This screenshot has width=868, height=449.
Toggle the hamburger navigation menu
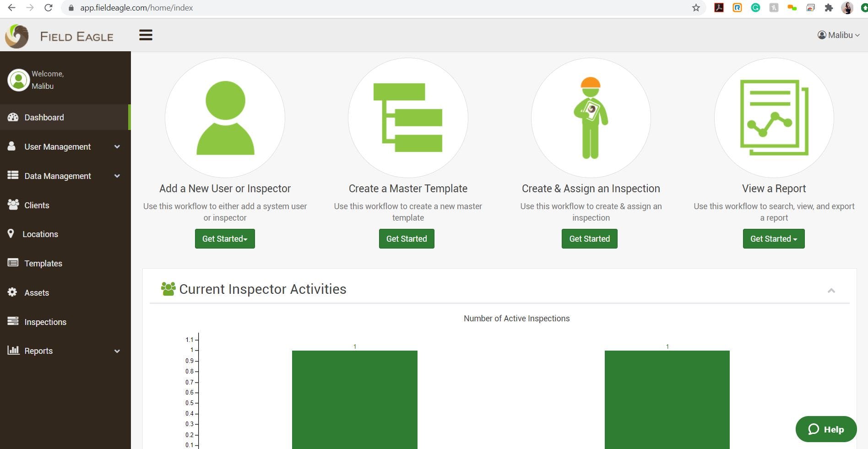tap(146, 35)
